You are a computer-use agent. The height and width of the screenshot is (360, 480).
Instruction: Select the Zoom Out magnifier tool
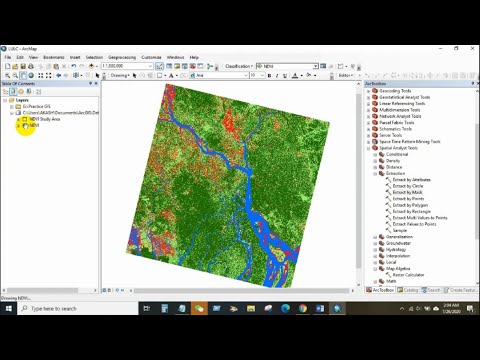[15, 76]
